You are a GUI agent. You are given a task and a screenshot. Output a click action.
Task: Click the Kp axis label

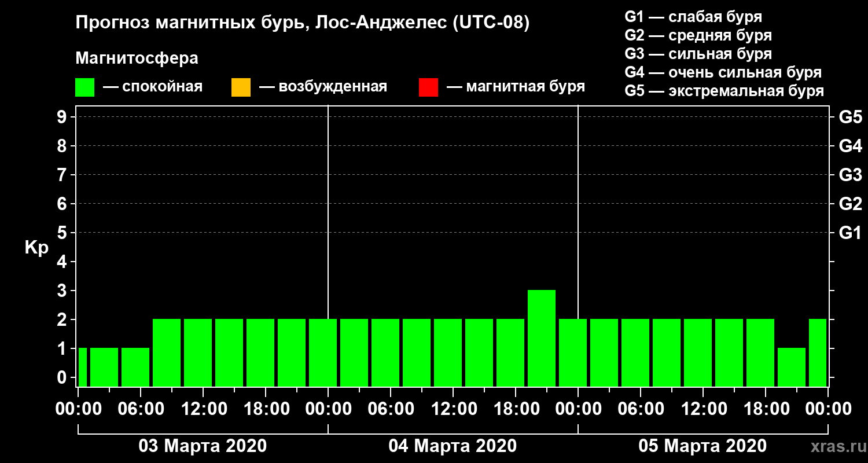[x=36, y=248]
